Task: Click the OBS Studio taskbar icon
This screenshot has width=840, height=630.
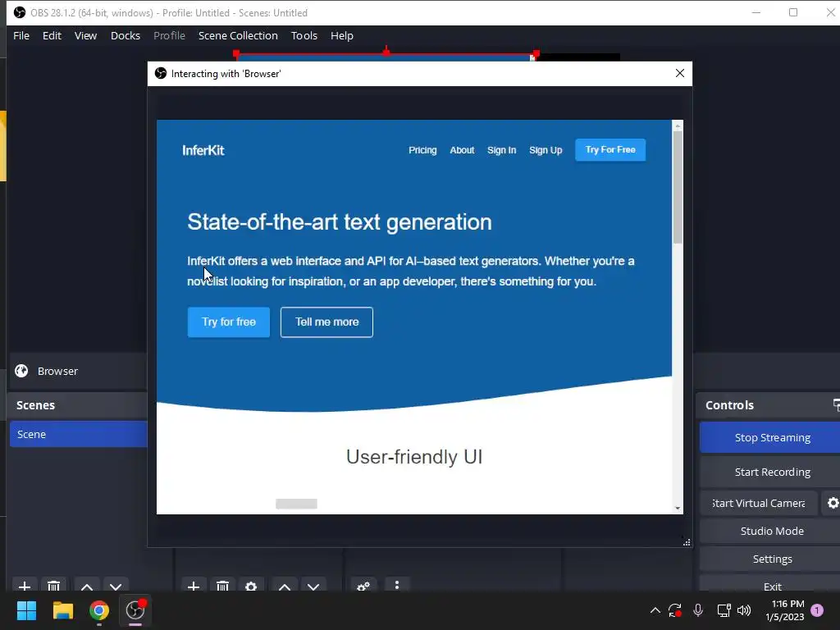Action: (x=135, y=610)
